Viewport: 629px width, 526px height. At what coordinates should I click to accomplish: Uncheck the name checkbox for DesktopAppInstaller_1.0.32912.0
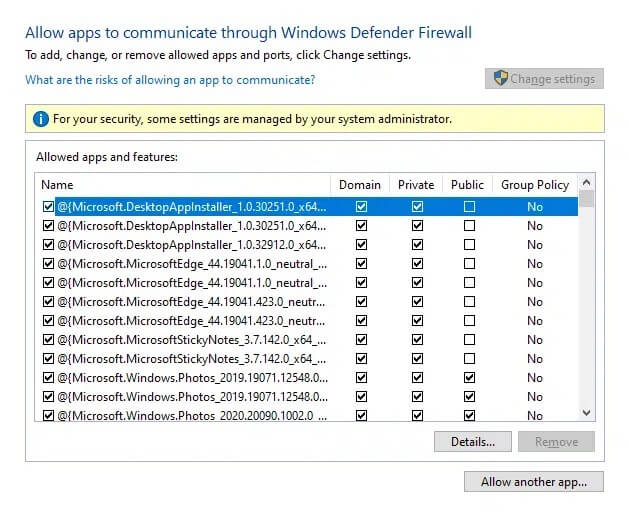tap(48, 245)
